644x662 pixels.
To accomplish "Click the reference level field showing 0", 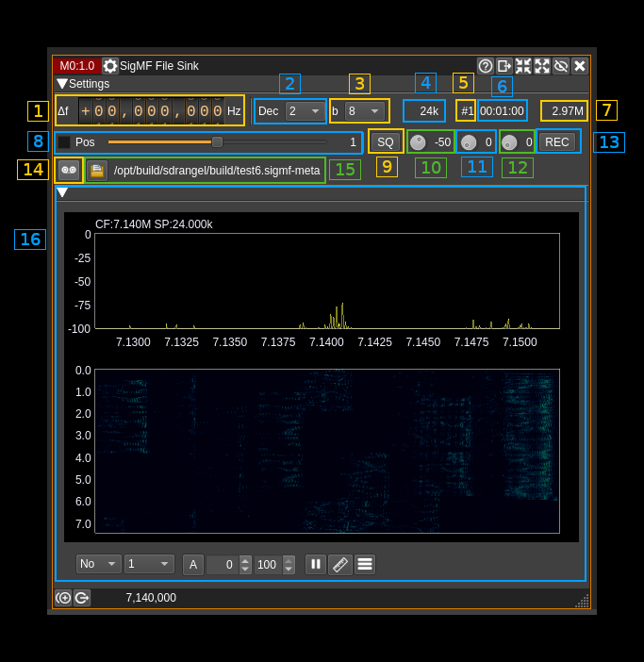I will coord(223,565).
